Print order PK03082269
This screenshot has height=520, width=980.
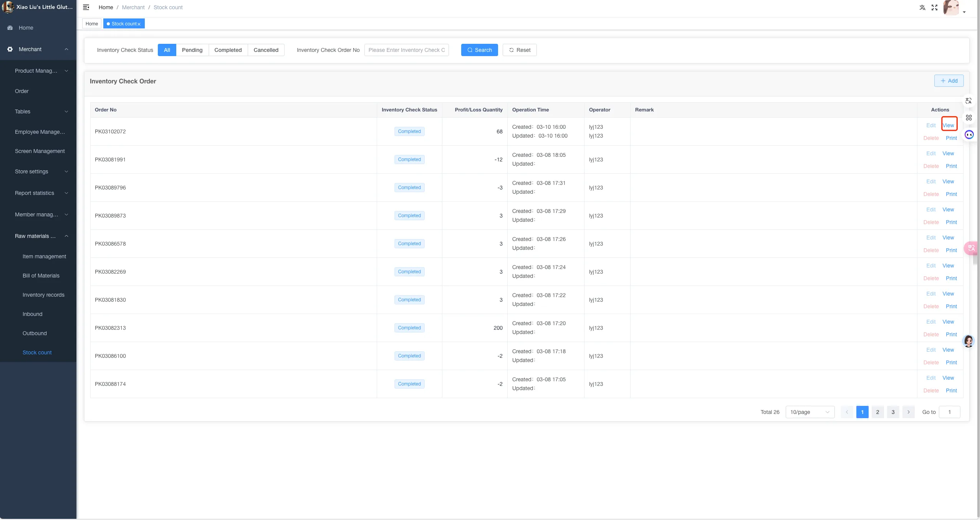tap(951, 278)
